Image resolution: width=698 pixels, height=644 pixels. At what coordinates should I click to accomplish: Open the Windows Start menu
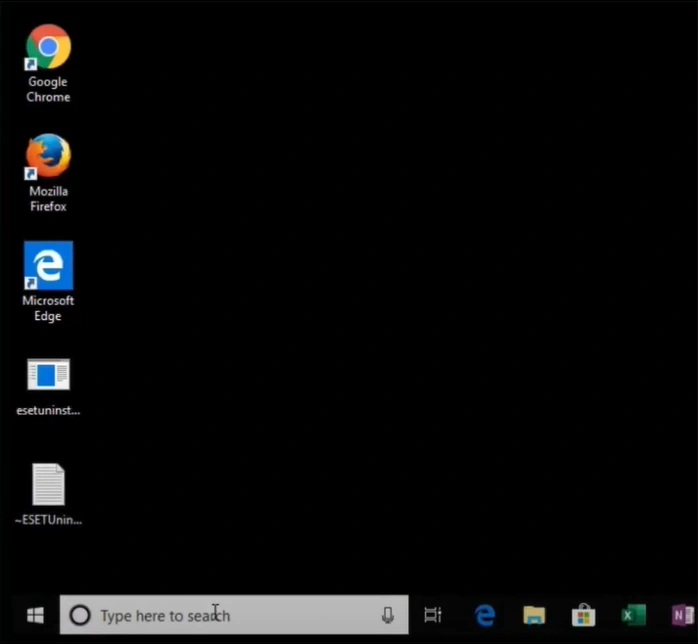point(35,616)
